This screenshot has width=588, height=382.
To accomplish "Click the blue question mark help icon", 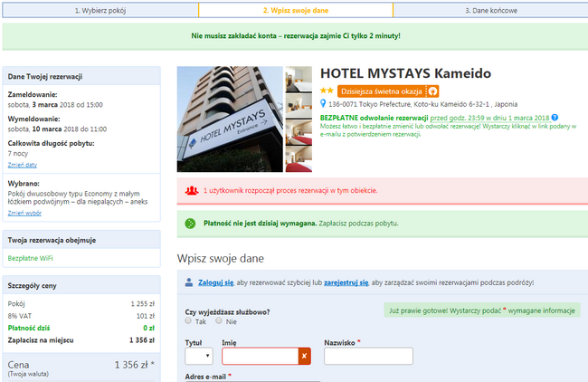I will tap(555, 118).
